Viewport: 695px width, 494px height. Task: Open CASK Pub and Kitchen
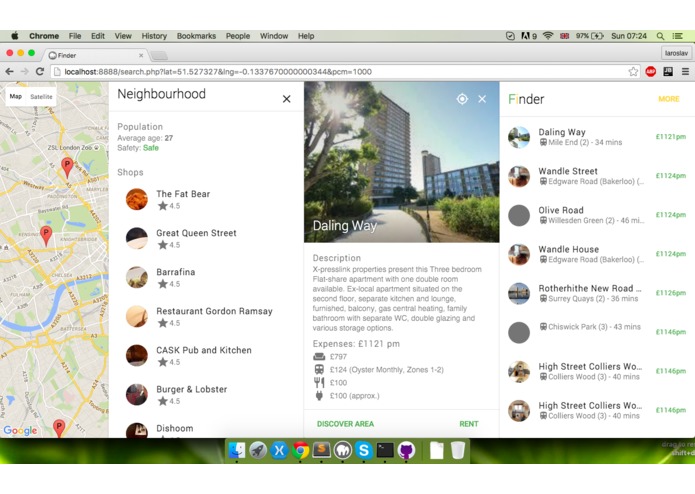pyautogui.click(x=206, y=355)
